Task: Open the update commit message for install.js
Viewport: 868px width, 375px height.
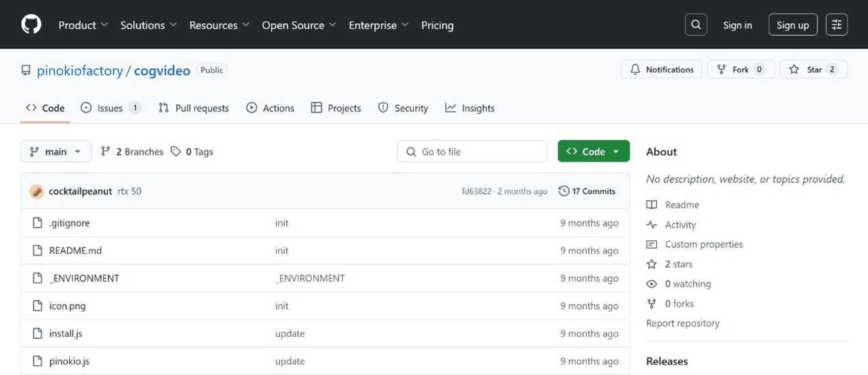Action: (x=290, y=333)
